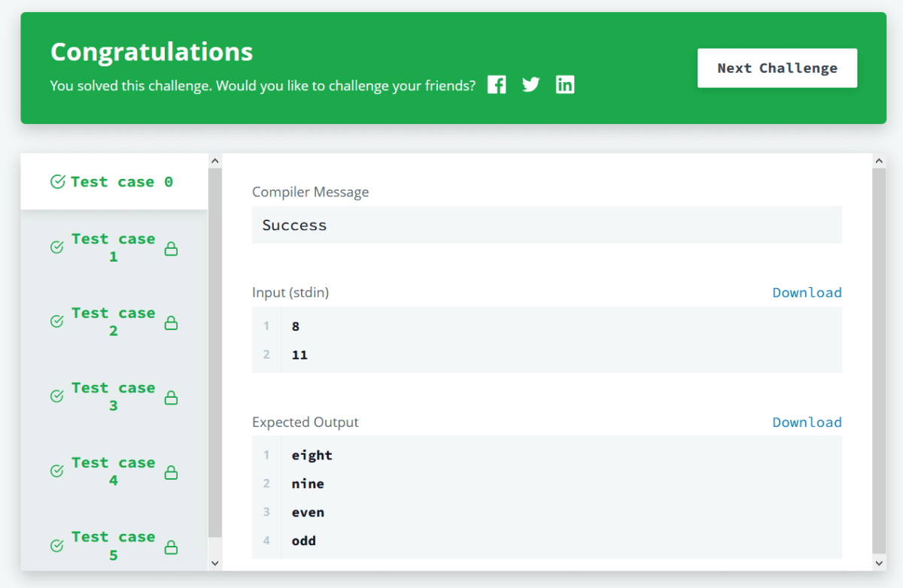Click the lock icon on Test case 3

point(171,397)
